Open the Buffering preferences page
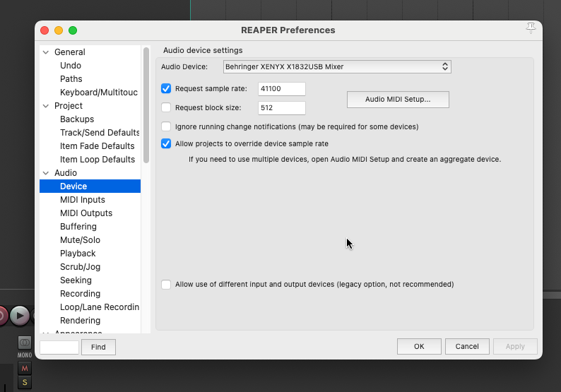Viewport: 561px width, 392px height. click(78, 227)
